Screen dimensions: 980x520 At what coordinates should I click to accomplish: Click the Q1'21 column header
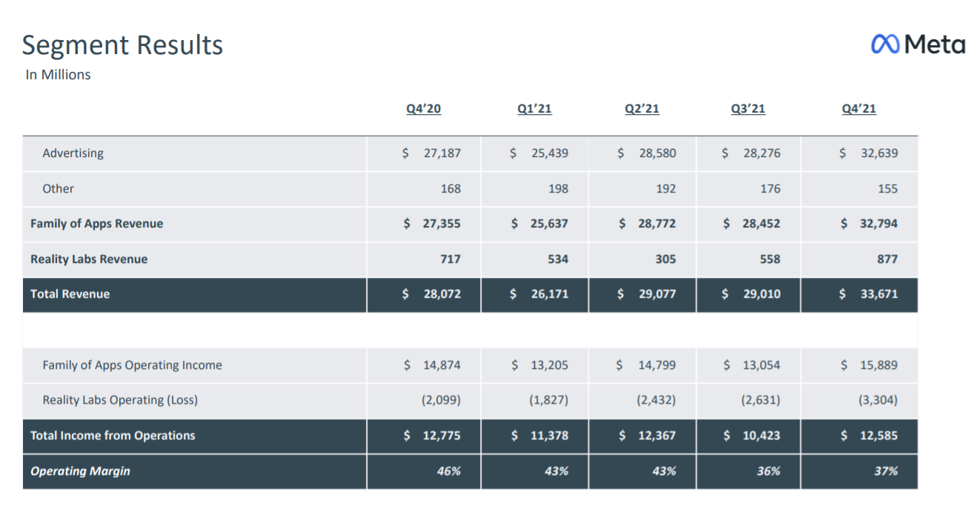[534, 109]
